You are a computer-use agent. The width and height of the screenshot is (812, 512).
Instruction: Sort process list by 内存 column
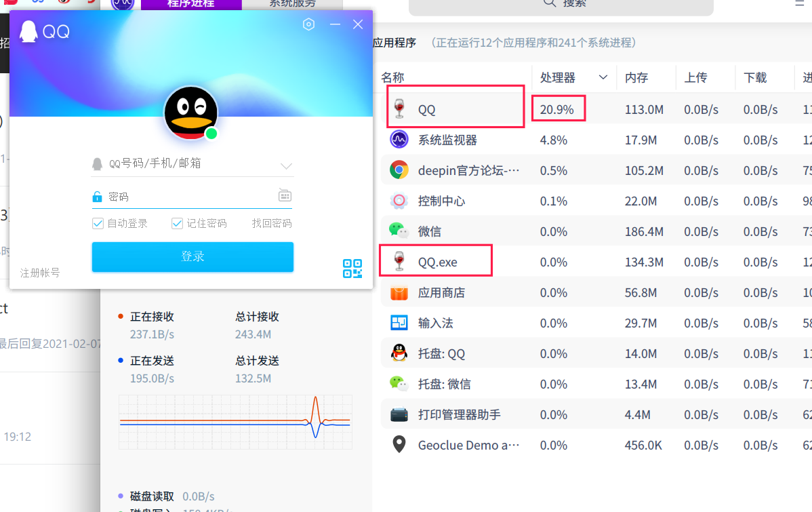[x=636, y=78]
